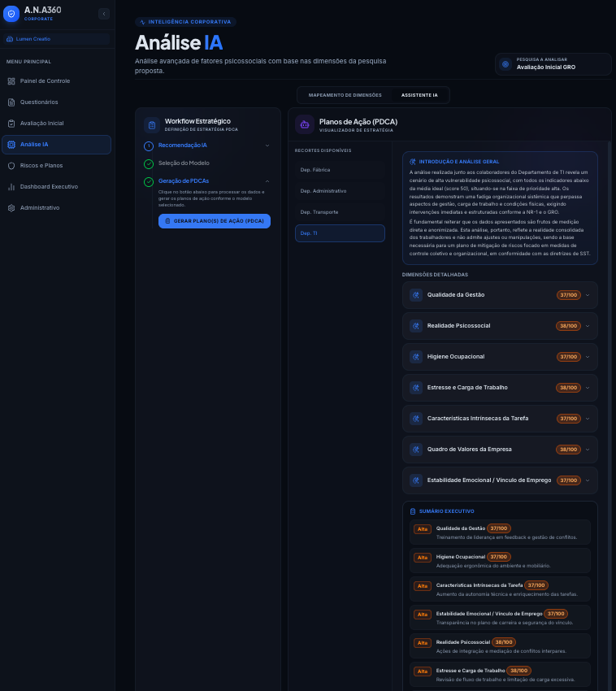Click the A.N.A360 shield logo icon
This screenshot has width=616, height=691.
click(x=11, y=14)
